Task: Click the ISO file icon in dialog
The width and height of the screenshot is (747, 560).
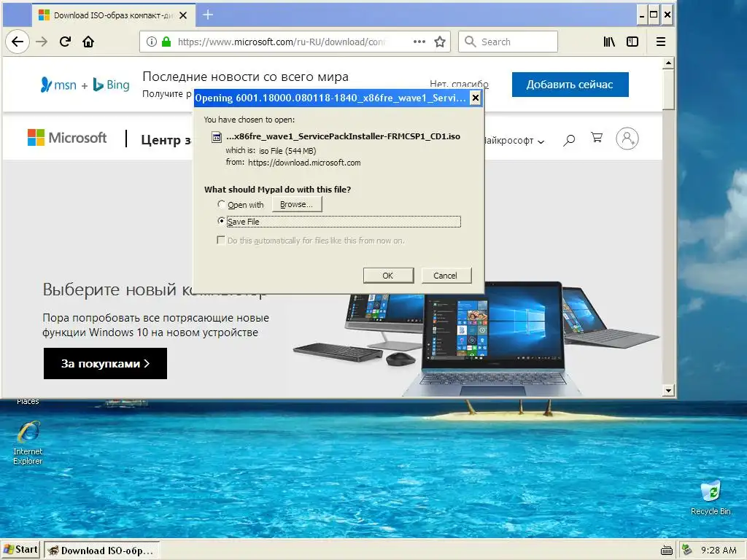Action: pos(217,137)
